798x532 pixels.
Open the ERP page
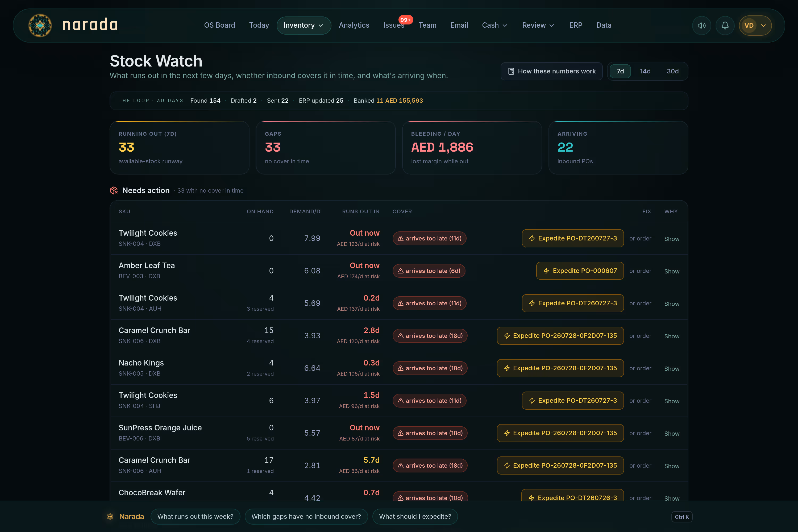pyautogui.click(x=576, y=26)
